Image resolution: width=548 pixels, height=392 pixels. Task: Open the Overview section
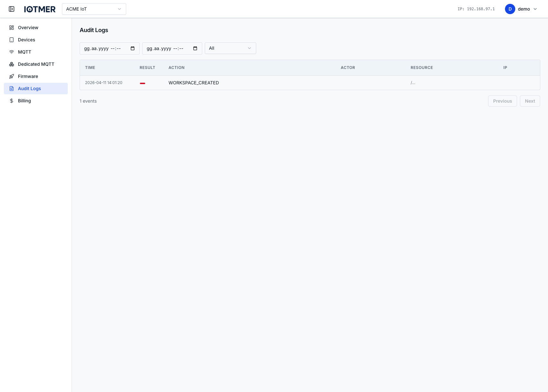click(x=28, y=28)
